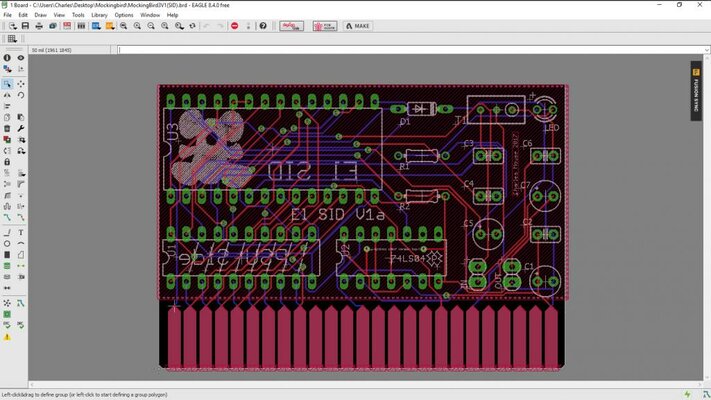Open the Tools menu

coord(78,15)
